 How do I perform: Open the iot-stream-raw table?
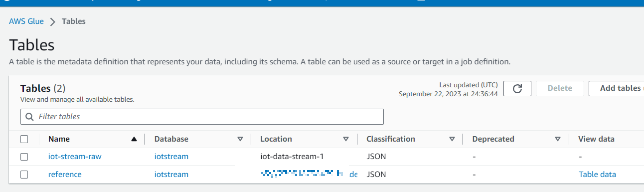pyautogui.click(x=75, y=157)
